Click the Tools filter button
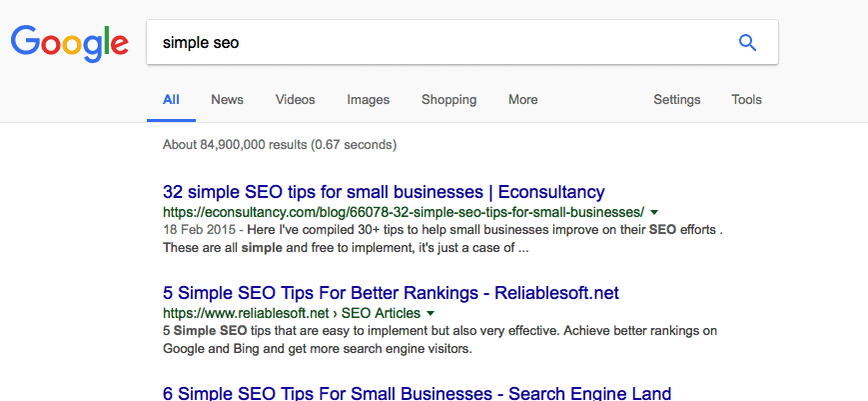Viewport: 868px width, 401px height. (x=746, y=100)
